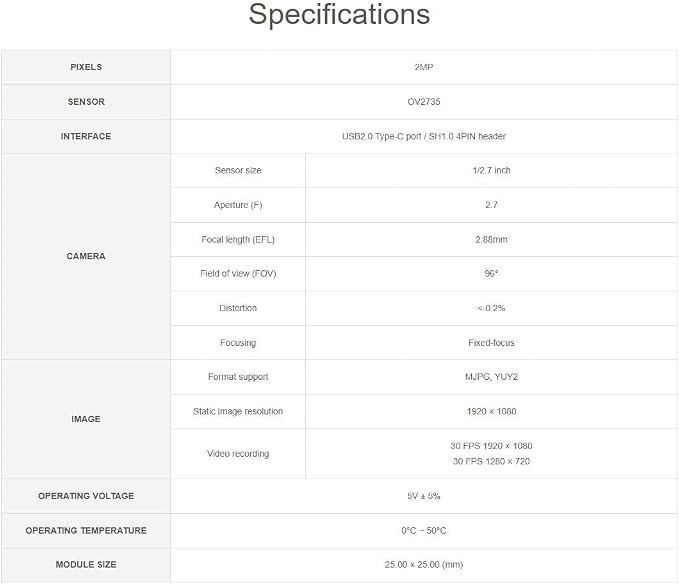Image resolution: width=679 pixels, height=584 pixels.
Task: Click the 30 FPS 1280 × 720 text
Action: pyautogui.click(x=491, y=461)
